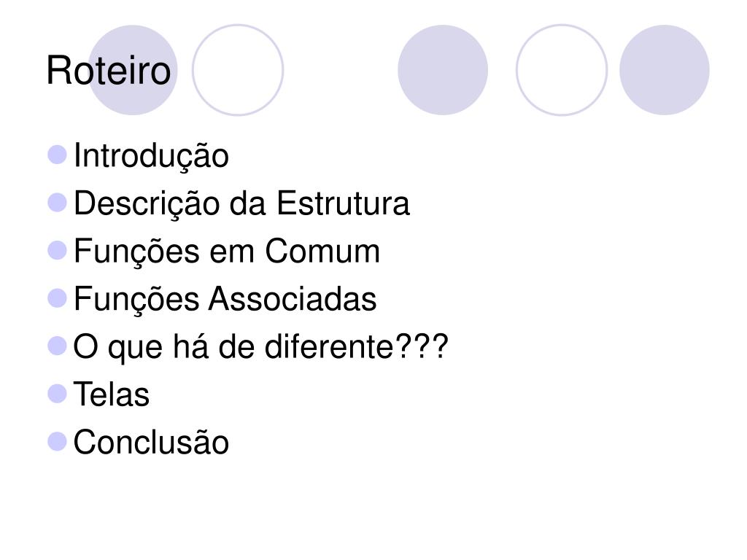Select the O que há de diferente??? text
Viewport: 747px width, 560px height.
[260, 346]
